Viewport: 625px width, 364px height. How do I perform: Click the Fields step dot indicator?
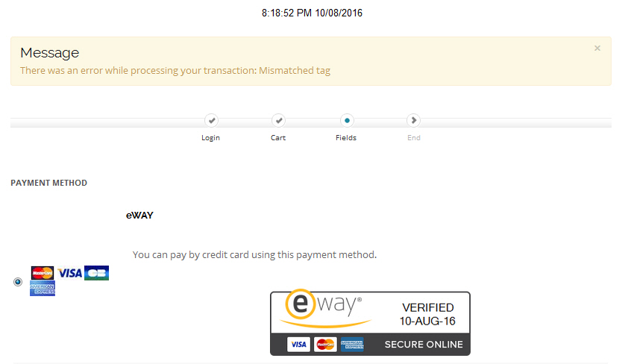347,120
